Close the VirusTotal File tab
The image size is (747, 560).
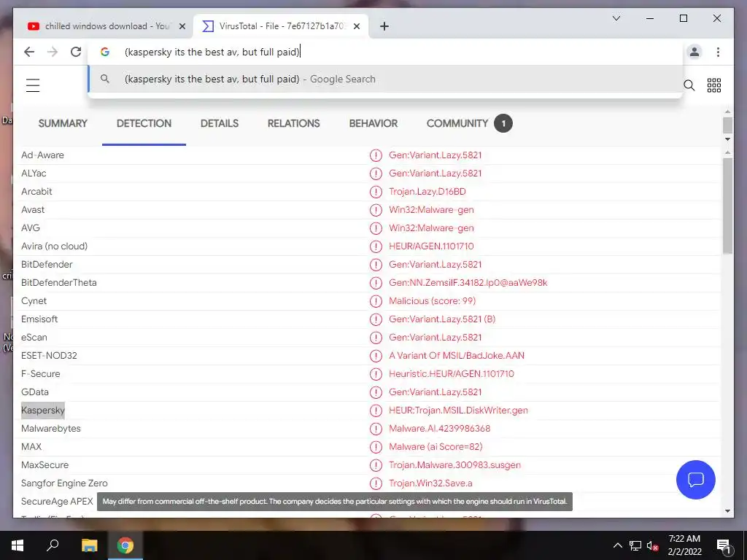coord(356,27)
